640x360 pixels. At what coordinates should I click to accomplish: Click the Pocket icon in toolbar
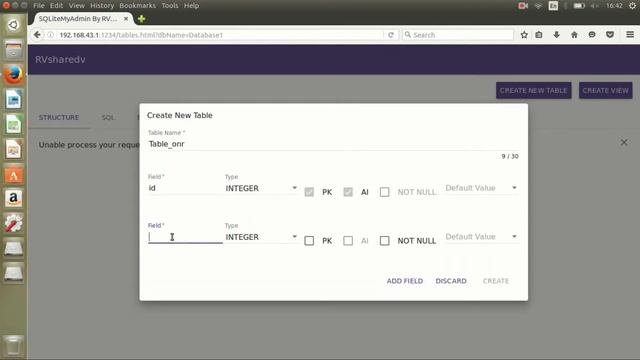click(x=610, y=35)
